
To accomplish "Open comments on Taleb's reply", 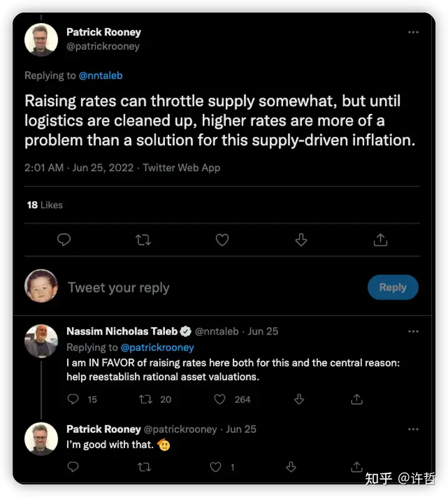I will click(73, 399).
